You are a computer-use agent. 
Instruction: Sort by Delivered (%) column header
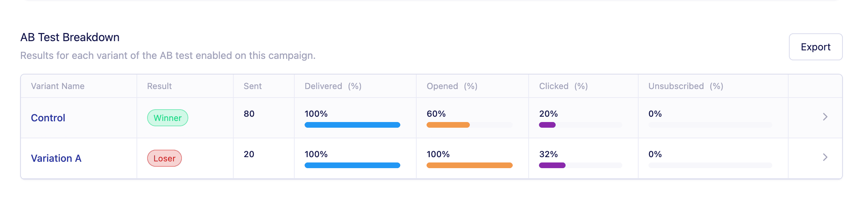click(333, 86)
